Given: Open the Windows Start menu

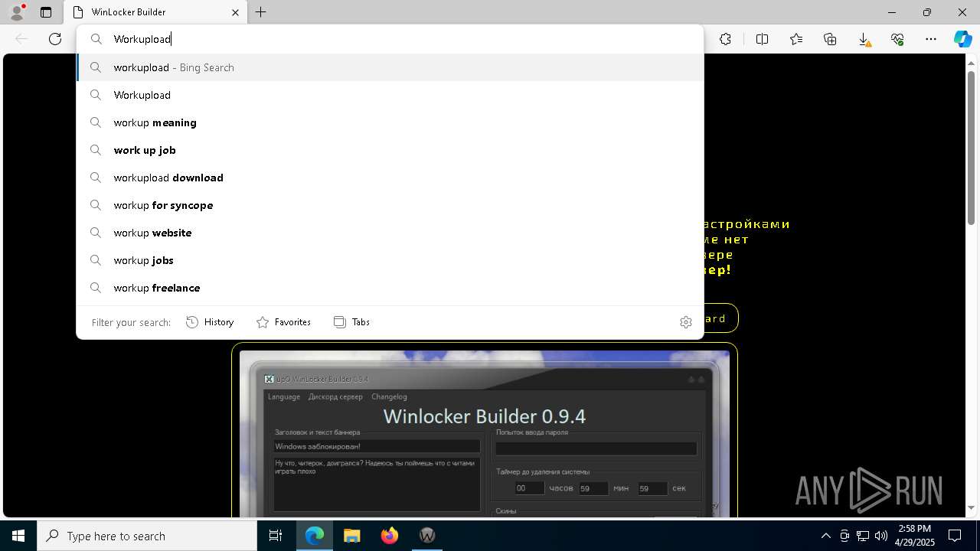Looking at the screenshot, I should click(18, 536).
